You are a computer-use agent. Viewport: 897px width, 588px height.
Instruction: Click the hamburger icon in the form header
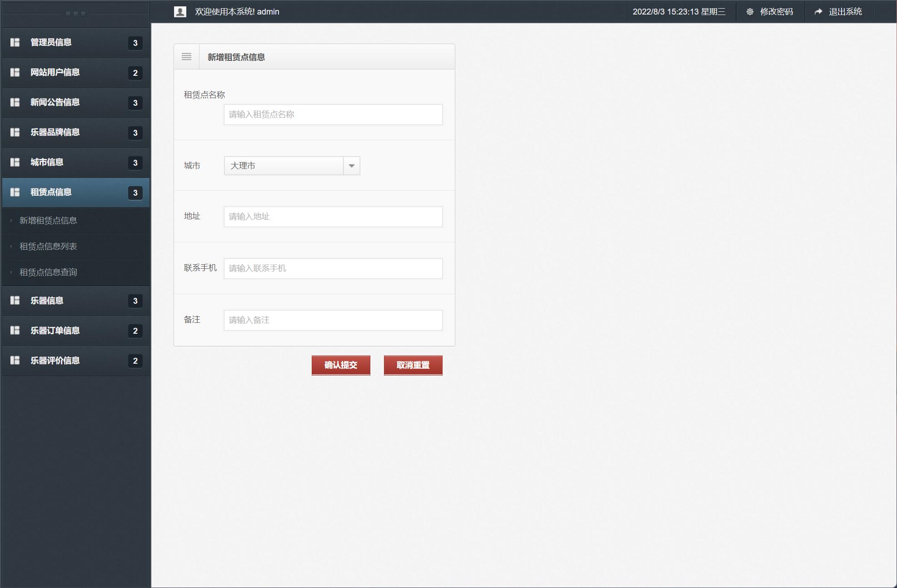click(x=186, y=57)
